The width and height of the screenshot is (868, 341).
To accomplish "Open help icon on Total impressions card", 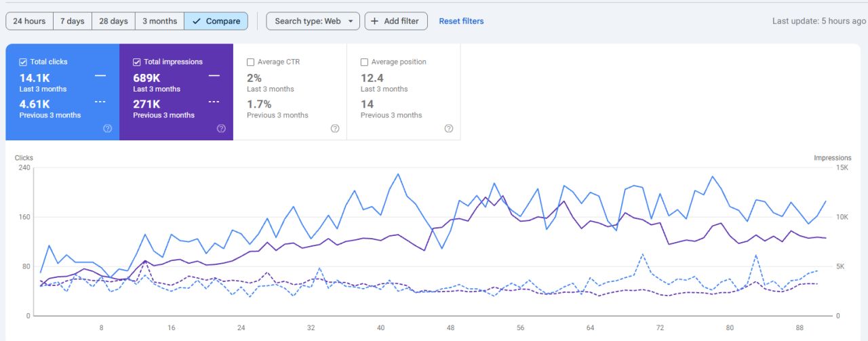I will tap(221, 129).
